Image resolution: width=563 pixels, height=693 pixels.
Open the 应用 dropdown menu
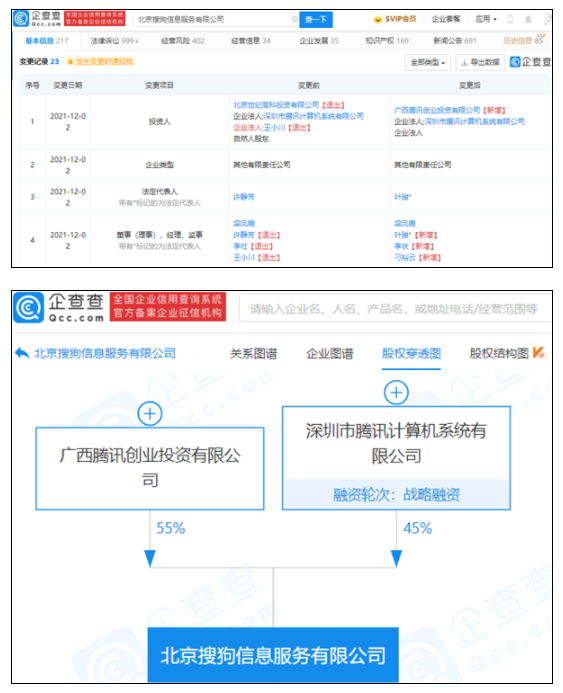tap(486, 19)
